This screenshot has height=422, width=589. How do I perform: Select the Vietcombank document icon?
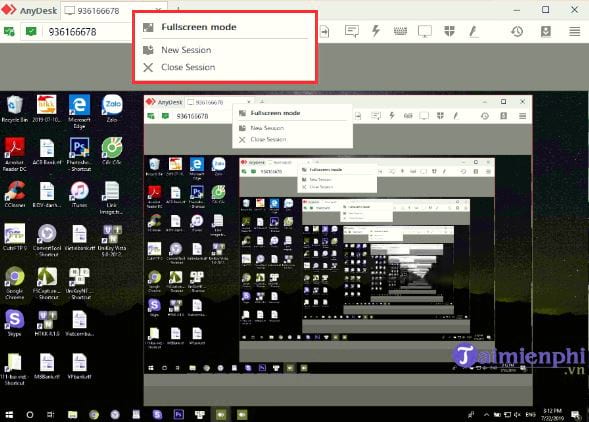pos(79,323)
